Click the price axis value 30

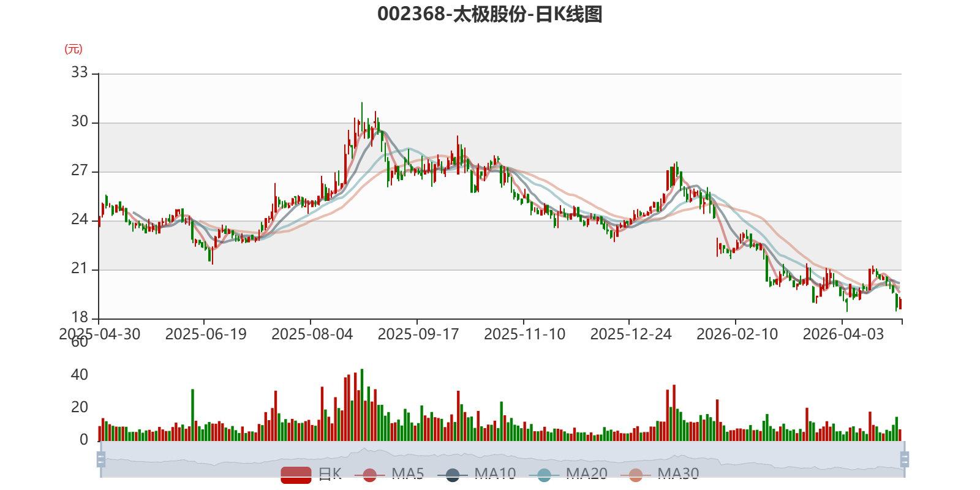point(80,121)
